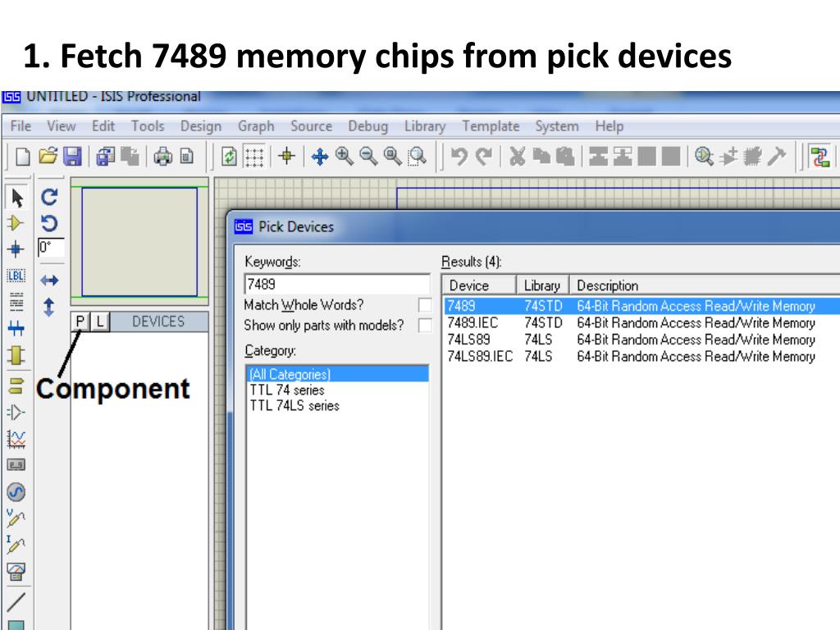Create a new design file
840x630 pixels.
point(22,157)
